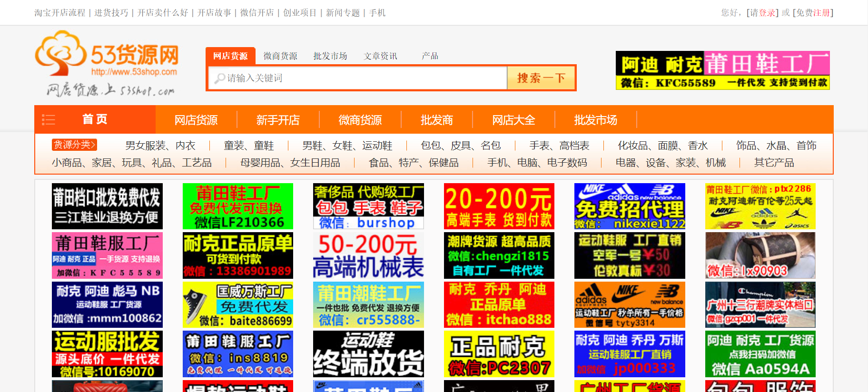Open the 50-200元 高端机械表 ad
The width and height of the screenshot is (868, 392).
pyautogui.click(x=368, y=255)
